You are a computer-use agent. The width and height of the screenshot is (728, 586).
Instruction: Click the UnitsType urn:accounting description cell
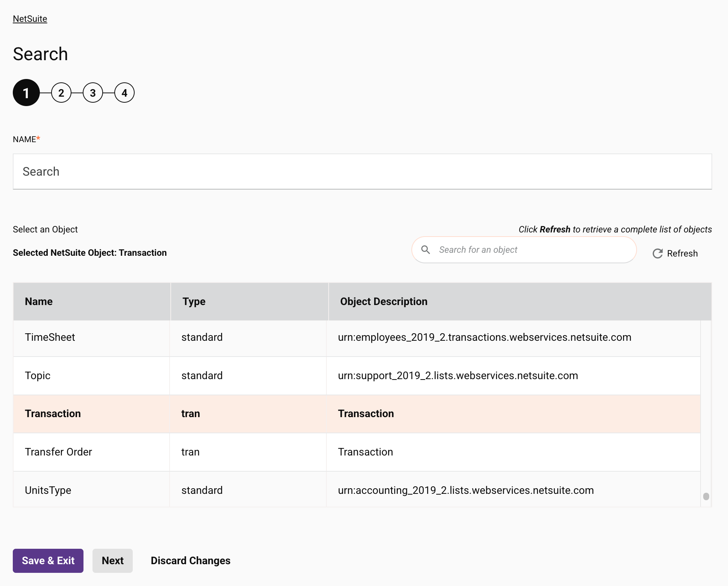point(513,490)
